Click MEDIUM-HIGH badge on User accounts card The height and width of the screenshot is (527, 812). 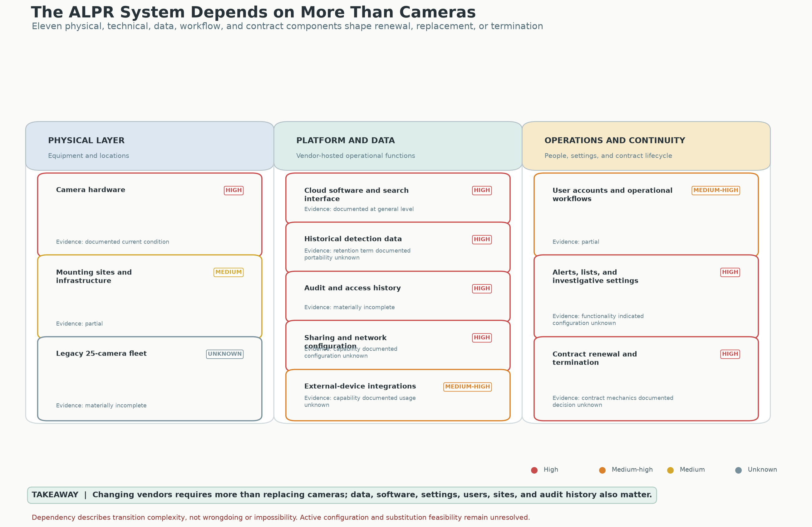point(716,190)
